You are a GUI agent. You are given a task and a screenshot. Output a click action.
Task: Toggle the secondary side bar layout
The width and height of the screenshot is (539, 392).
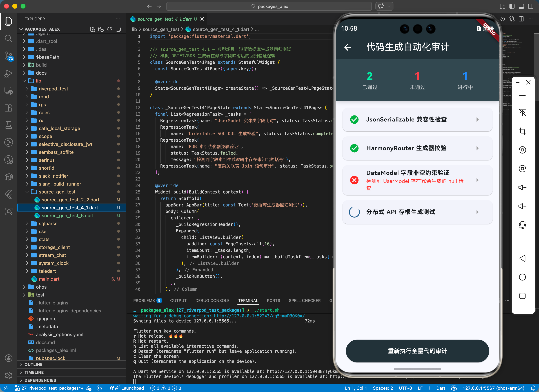[x=531, y=6]
